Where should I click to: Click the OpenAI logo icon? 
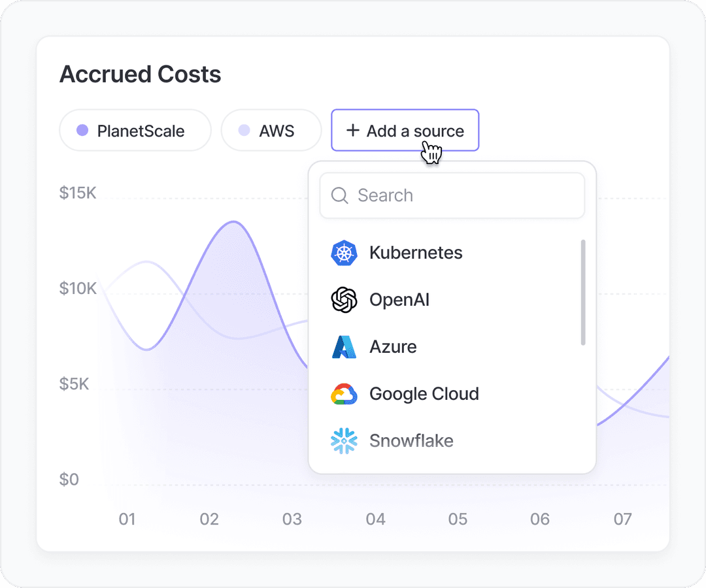(344, 300)
